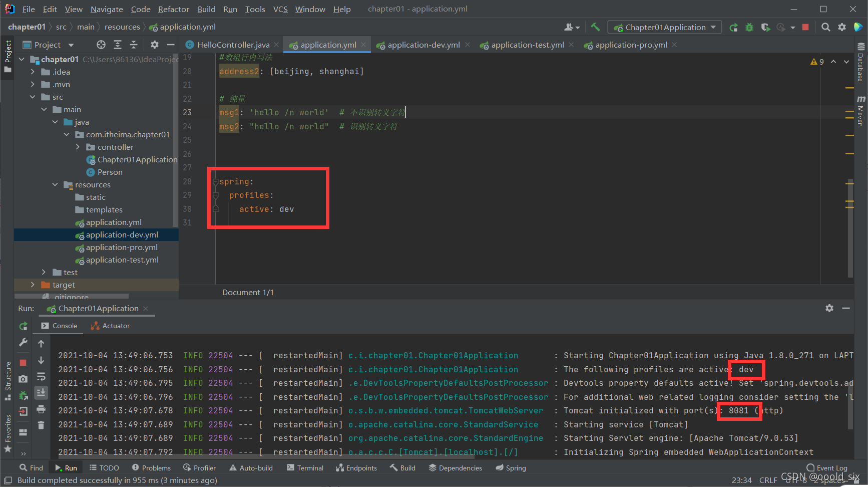Open Project panel options gear
Image resolution: width=868 pixels, height=487 pixels.
[155, 45]
